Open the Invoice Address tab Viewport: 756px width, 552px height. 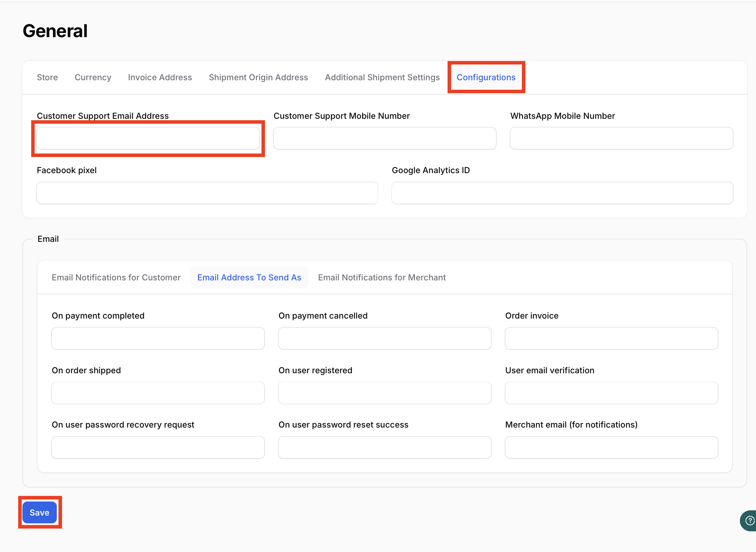click(x=160, y=77)
